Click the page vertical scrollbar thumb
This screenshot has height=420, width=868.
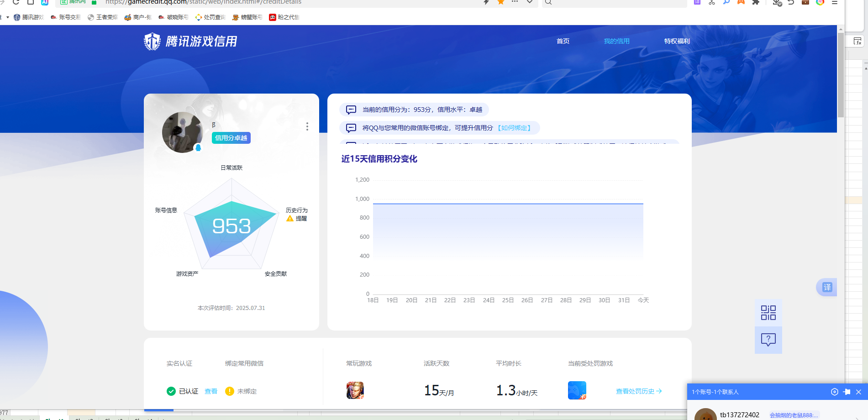[x=841, y=75]
